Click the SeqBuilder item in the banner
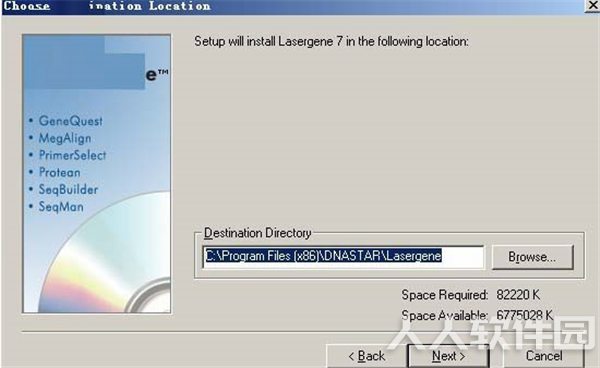Viewport: 600px width, 368px height. [x=68, y=190]
